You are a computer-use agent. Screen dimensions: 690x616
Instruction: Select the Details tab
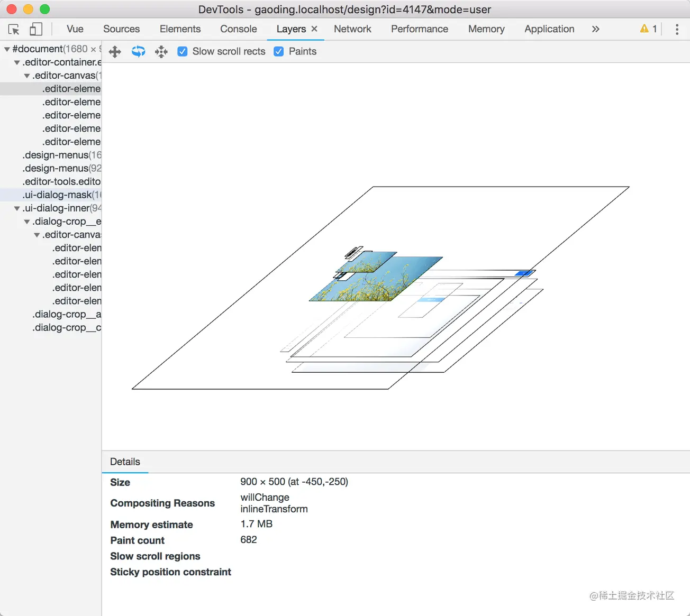pyautogui.click(x=125, y=462)
